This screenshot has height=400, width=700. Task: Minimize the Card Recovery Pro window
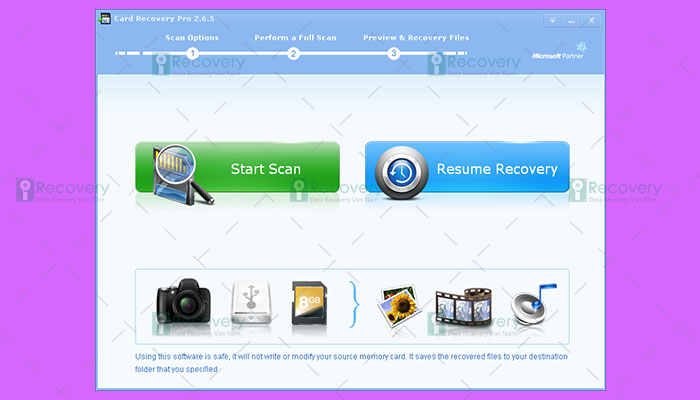(x=571, y=20)
